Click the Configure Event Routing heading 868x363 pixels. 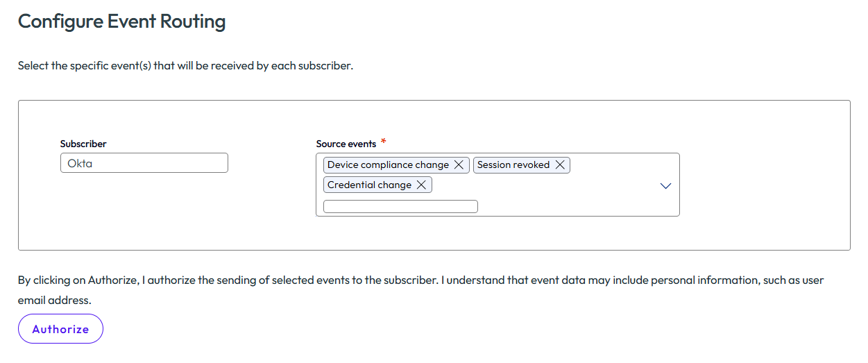click(122, 22)
